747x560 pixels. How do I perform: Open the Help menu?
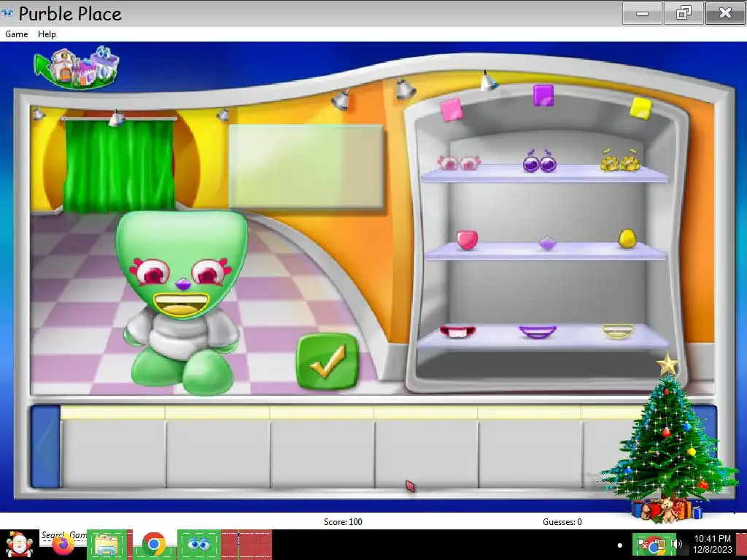47,34
